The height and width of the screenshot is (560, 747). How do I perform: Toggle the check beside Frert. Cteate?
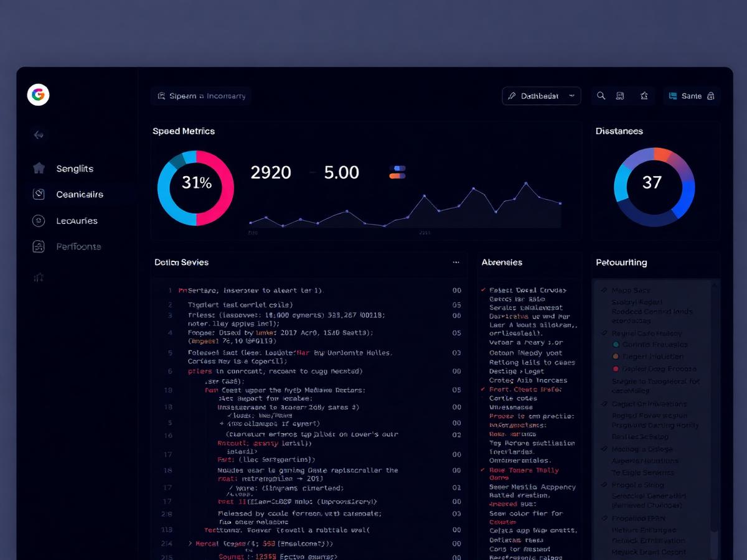pos(483,390)
